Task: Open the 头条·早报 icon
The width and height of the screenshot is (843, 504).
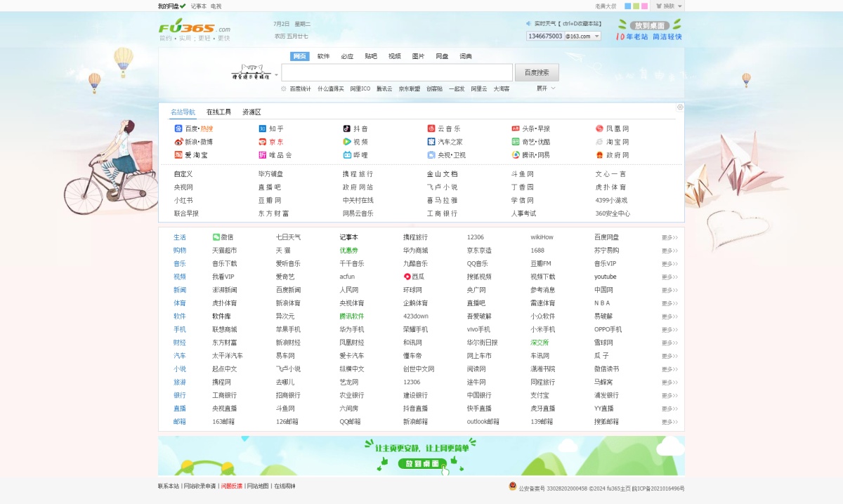Action: pyautogui.click(x=516, y=128)
